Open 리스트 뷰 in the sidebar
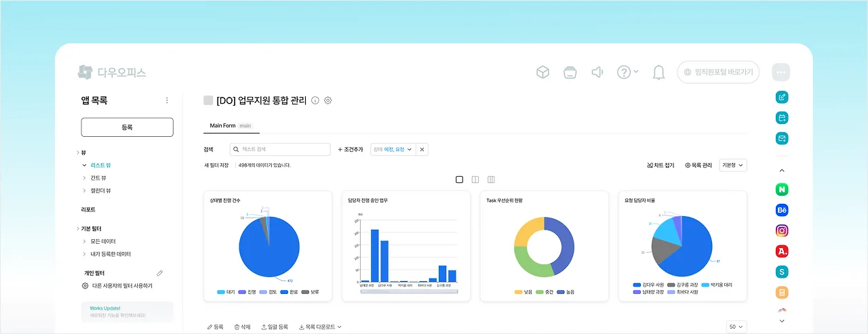Viewport: 868px width, 334px height. (101, 165)
